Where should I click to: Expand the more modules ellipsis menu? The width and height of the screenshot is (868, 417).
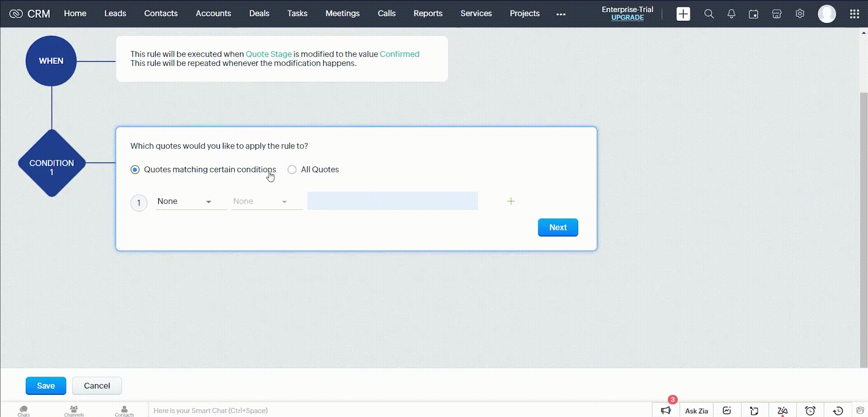561,14
